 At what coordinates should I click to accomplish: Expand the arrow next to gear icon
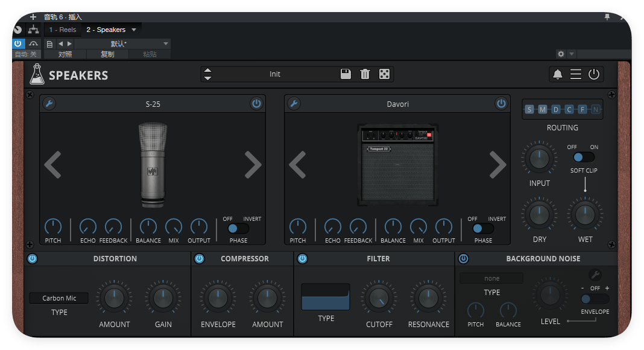pyautogui.click(x=571, y=54)
